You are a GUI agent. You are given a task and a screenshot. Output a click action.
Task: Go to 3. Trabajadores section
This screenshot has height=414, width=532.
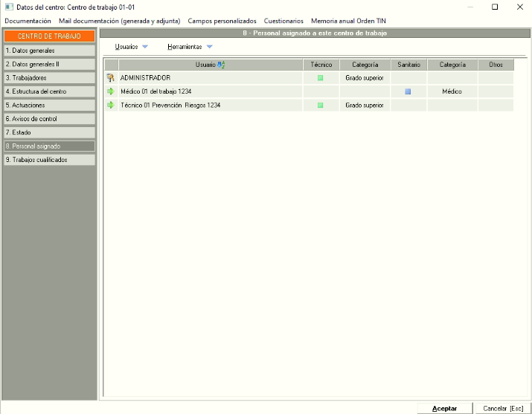49,78
